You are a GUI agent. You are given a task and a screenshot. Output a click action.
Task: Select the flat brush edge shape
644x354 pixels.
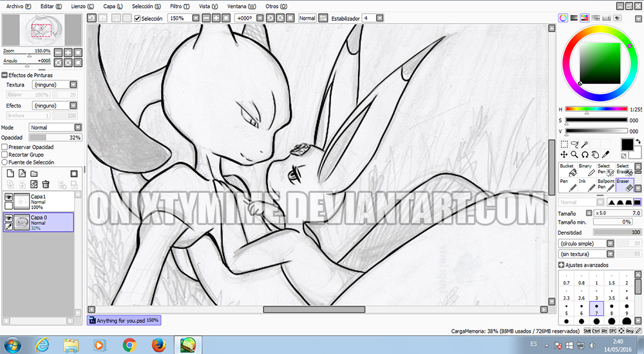pyautogui.click(x=637, y=202)
